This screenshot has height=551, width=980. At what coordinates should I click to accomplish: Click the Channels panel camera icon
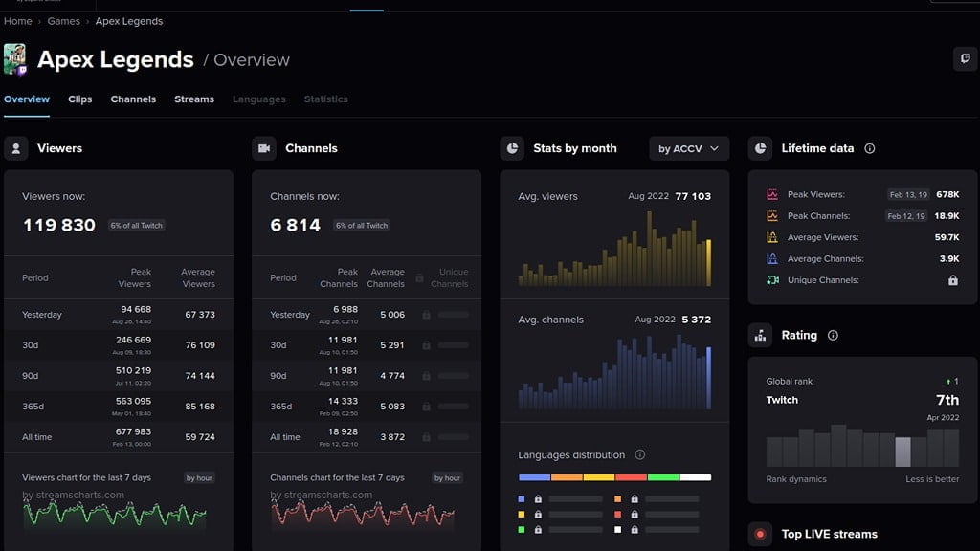coord(264,148)
